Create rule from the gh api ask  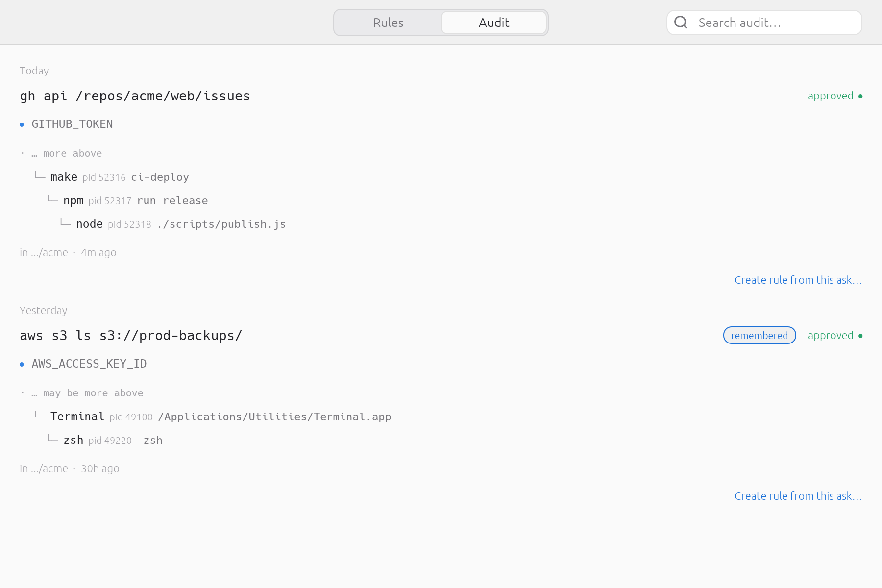tap(798, 280)
